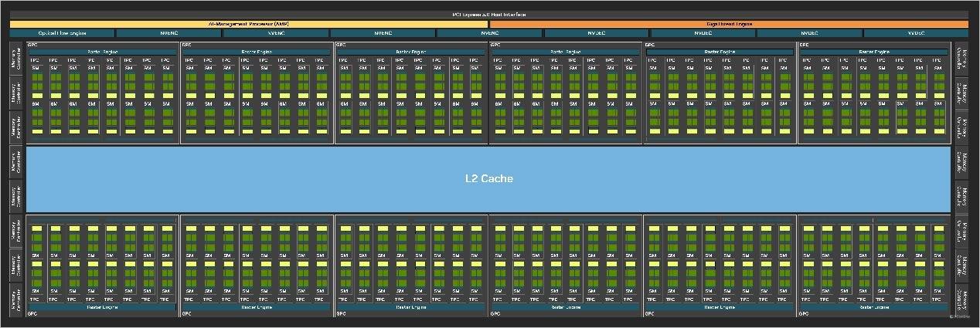This screenshot has height=328, width=980.
Task: Select the GPC label of the top-left cluster
Action: coord(32,45)
